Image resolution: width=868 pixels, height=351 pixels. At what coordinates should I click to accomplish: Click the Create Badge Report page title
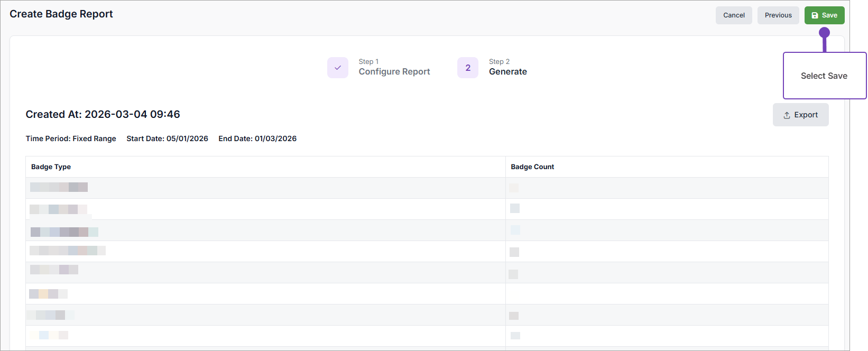coord(61,14)
